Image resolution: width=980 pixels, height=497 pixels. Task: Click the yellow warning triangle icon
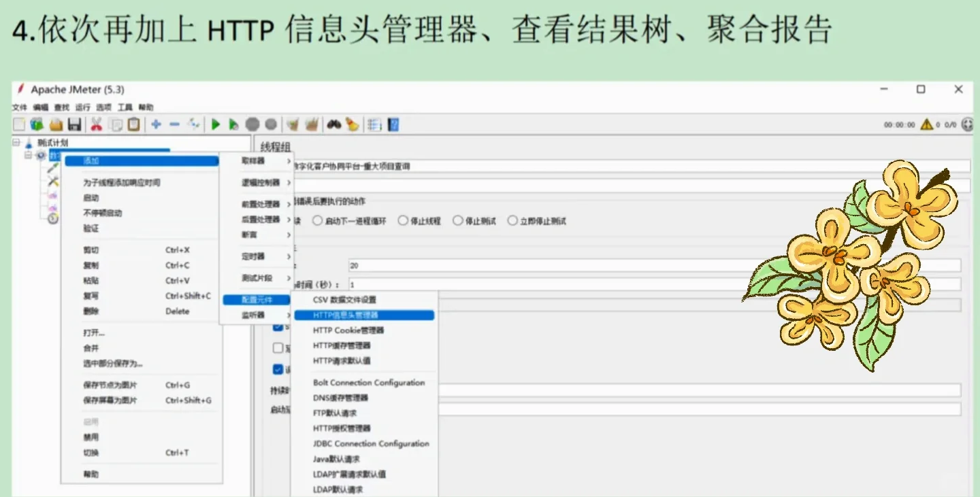pos(926,124)
